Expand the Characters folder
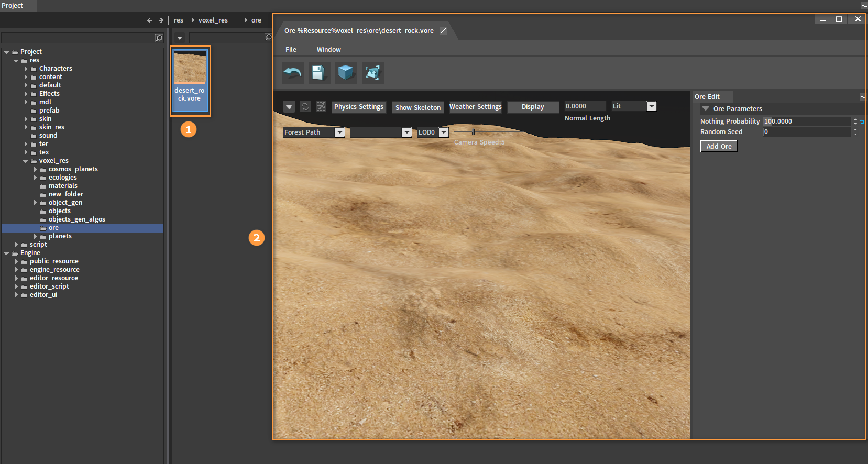Screen dimensions: 868x464 pos(26,69)
